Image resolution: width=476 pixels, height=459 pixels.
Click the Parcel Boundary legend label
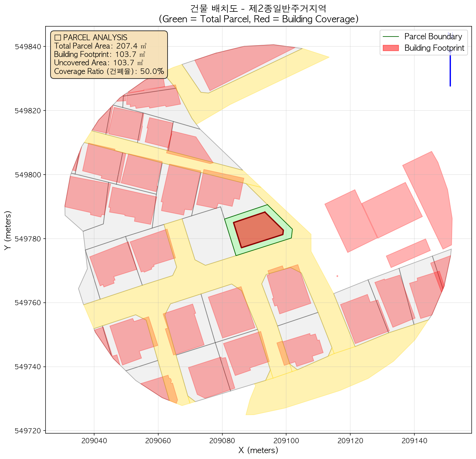pyautogui.click(x=433, y=37)
